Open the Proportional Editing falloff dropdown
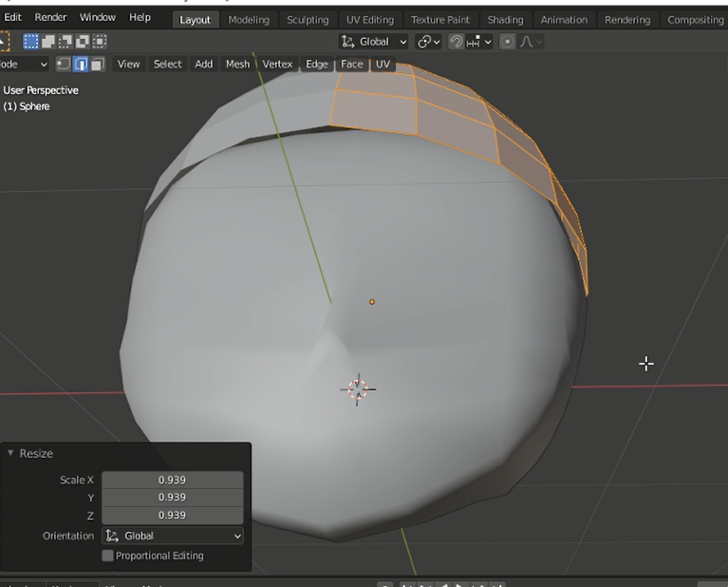This screenshot has width=728, height=587. [x=531, y=42]
